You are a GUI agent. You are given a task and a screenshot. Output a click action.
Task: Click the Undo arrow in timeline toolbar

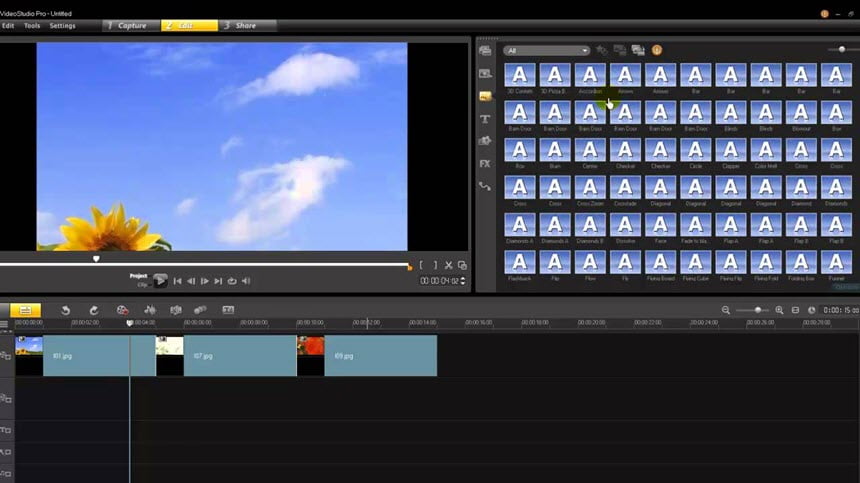tap(65, 310)
